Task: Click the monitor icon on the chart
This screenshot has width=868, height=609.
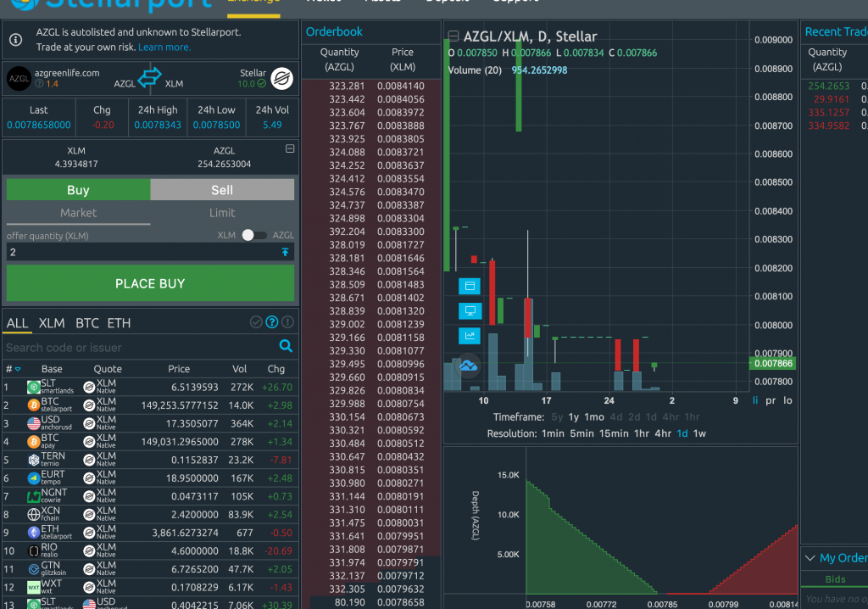Action: [470, 311]
